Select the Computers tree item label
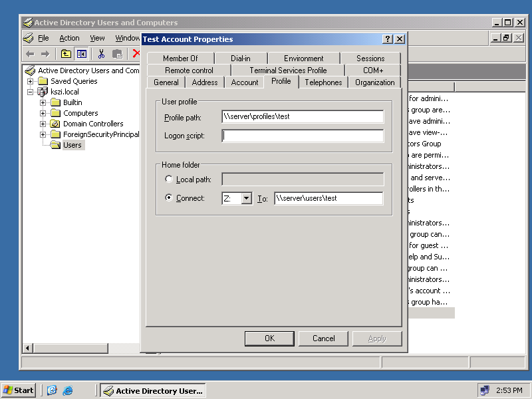The image size is (532, 399). (x=80, y=113)
